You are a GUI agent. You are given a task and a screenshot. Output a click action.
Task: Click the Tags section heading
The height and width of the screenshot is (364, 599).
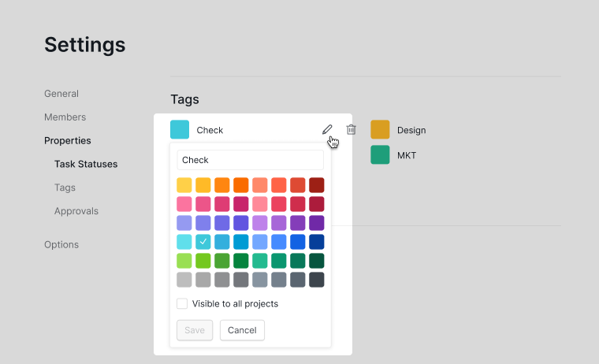tap(185, 99)
